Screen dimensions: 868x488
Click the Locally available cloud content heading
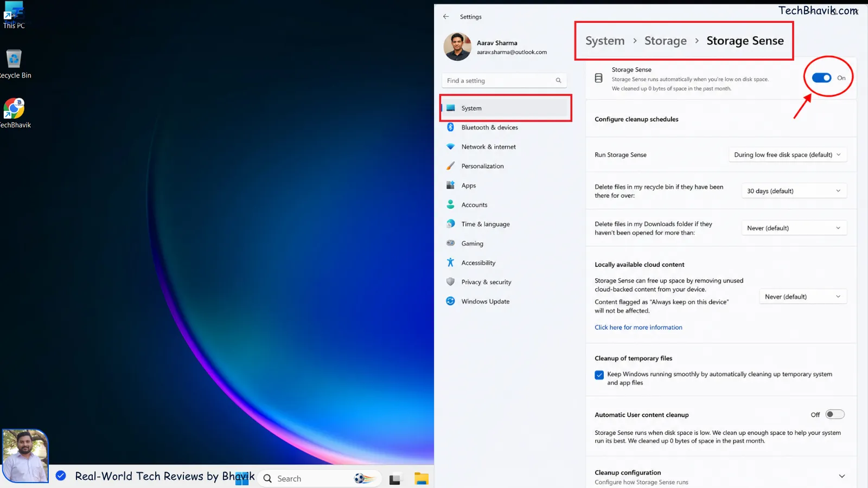[640, 265]
